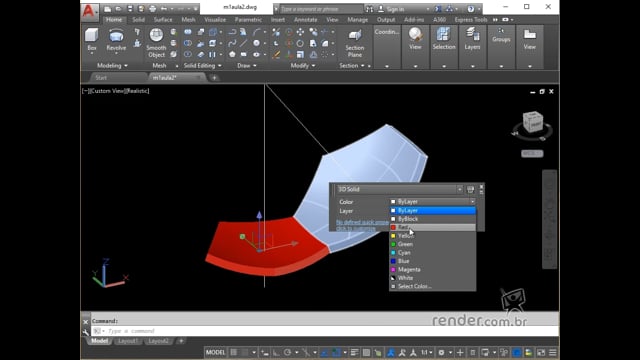Screen dimensions: 640x360
Task: Select the Revolve tool
Action: click(x=116, y=40)
